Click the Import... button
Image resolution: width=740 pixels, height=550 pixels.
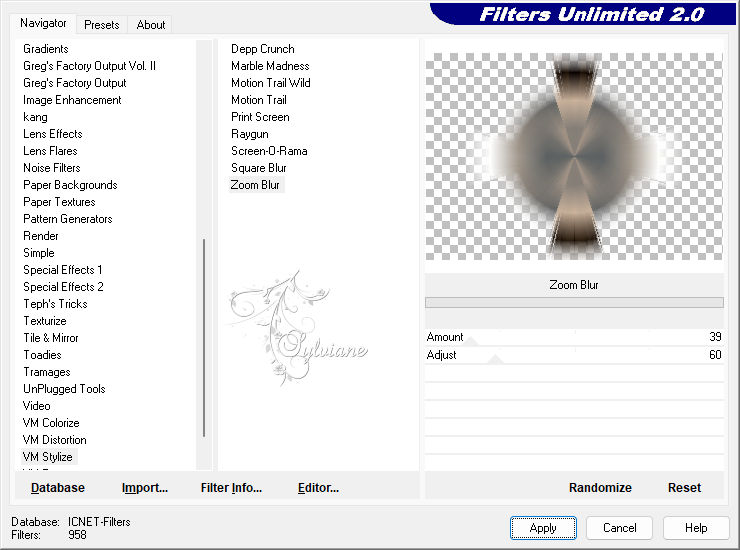(144, 488)
